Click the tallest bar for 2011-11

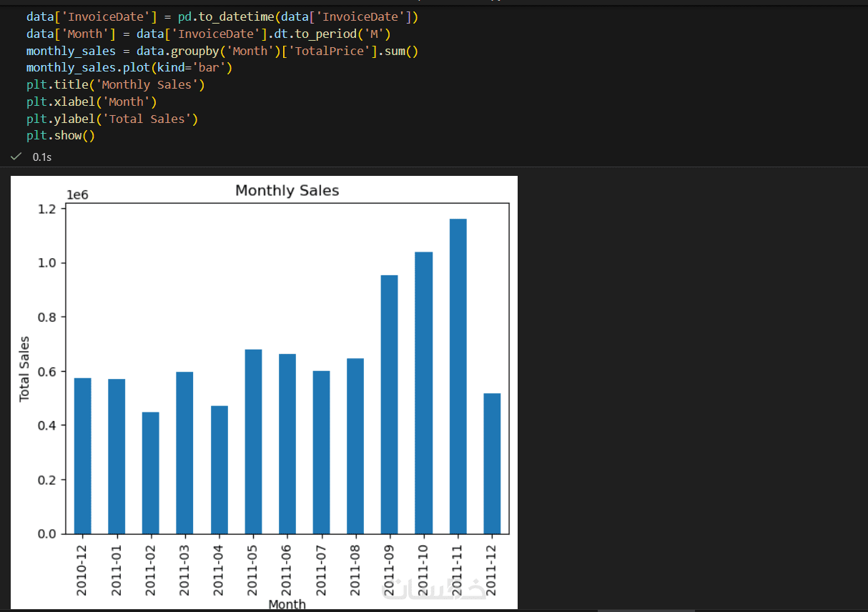click(x=458, y=376)
